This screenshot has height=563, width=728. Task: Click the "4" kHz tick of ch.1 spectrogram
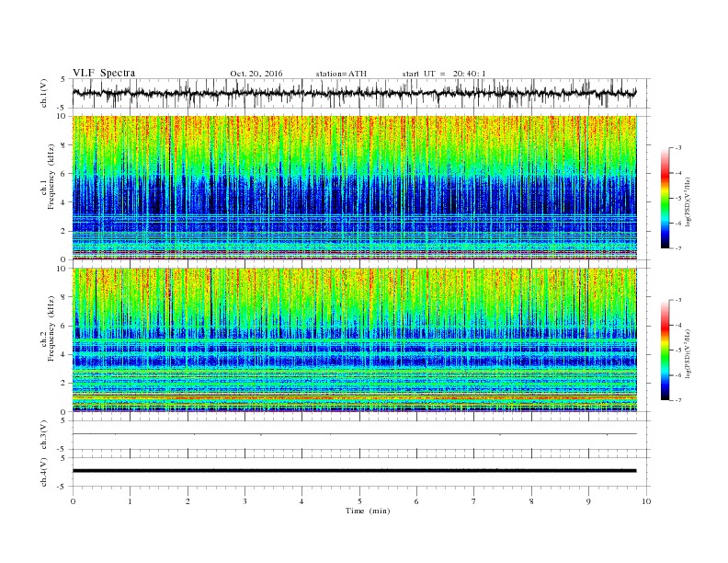pyautogui.click(x=64, y=202)
